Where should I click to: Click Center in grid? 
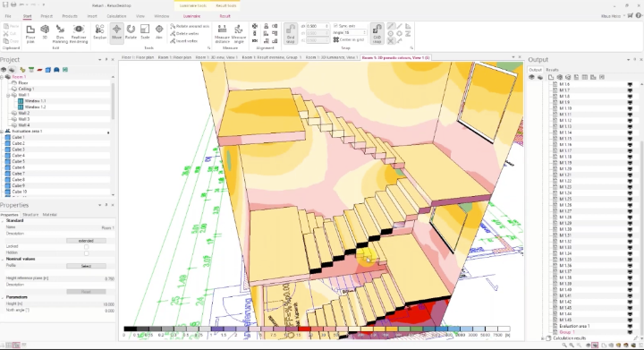(x=348, y=40)
